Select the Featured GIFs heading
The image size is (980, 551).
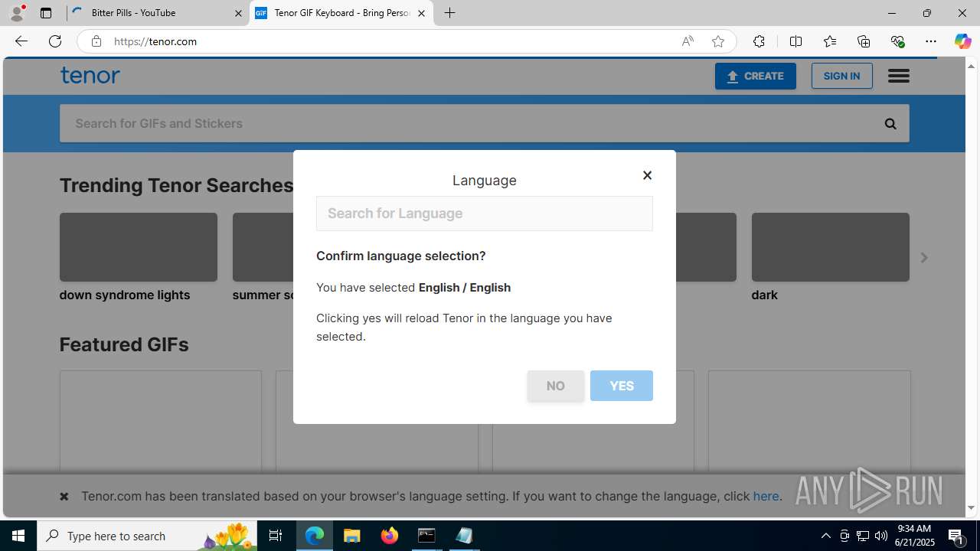coord(124,344)
